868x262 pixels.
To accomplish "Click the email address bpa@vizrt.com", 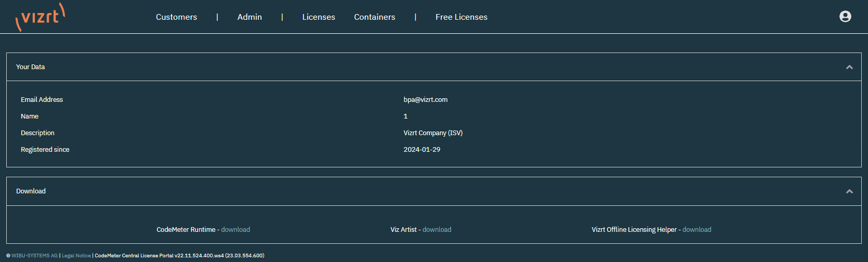I will pos(425,100).
